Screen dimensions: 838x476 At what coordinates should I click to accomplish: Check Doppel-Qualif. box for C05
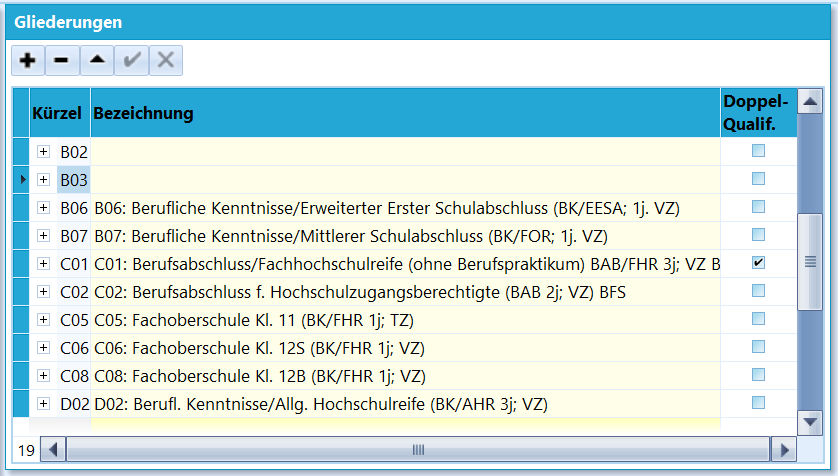[758, 318]
